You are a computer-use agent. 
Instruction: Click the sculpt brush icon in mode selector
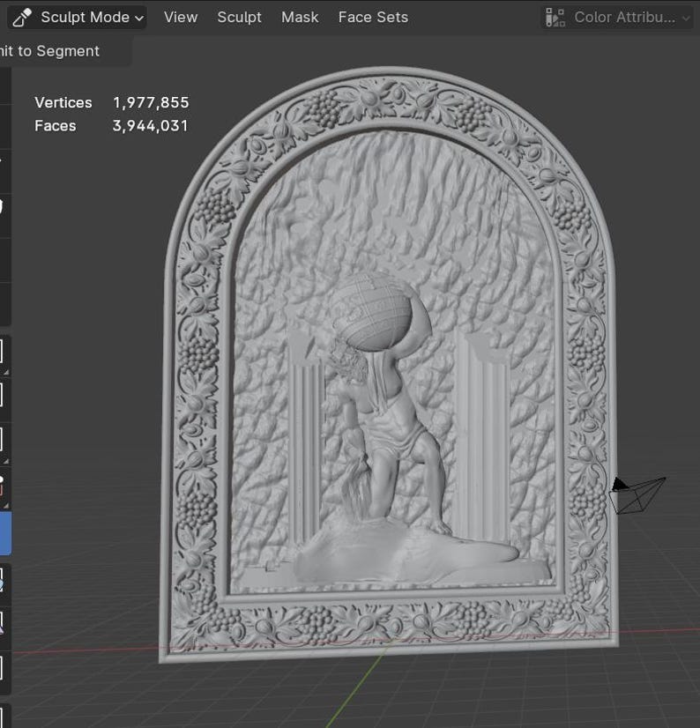click(x=22, y=18)
